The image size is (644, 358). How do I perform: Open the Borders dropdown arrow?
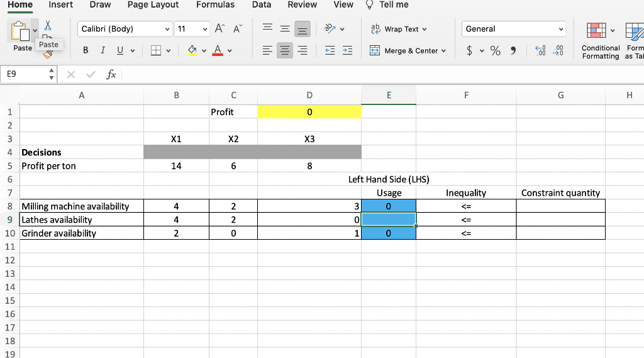click(169, 51)
